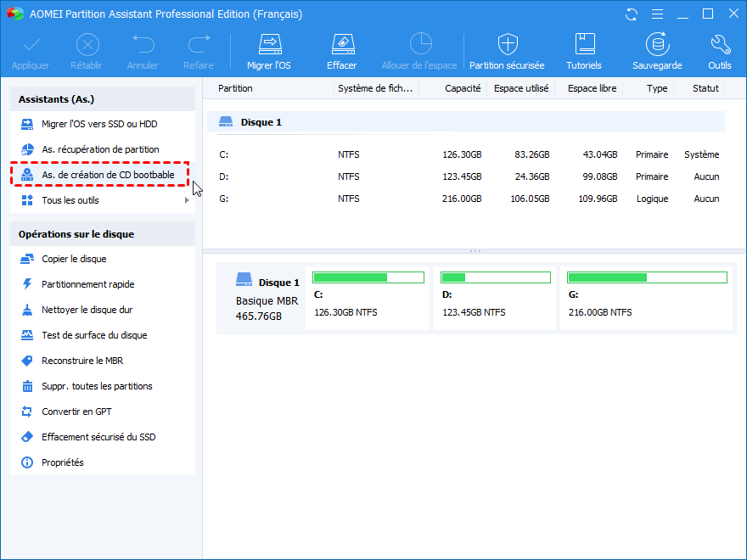Select the D: partition row in list
This screenshot has width=747, height=560.
[469, 176]
